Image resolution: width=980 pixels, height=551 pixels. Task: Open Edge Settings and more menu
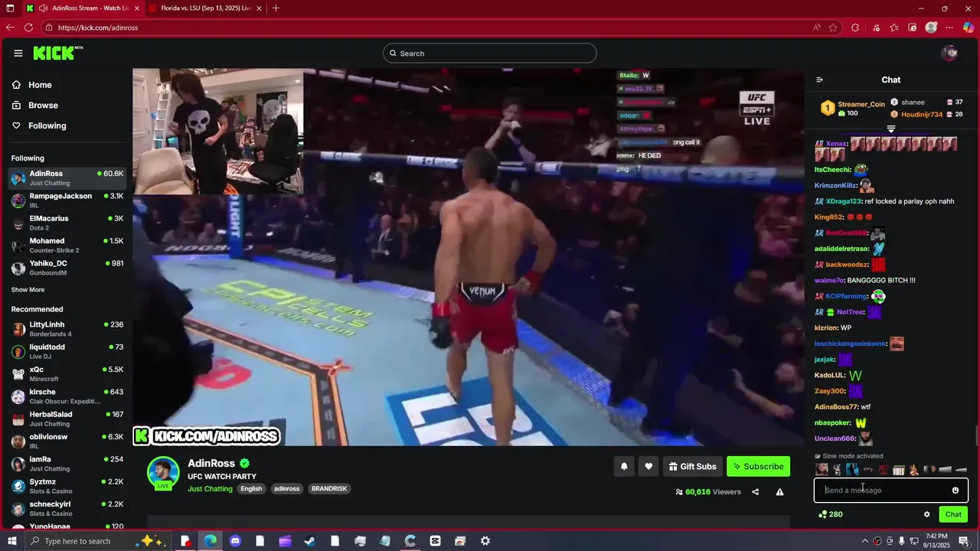point(950,28)
